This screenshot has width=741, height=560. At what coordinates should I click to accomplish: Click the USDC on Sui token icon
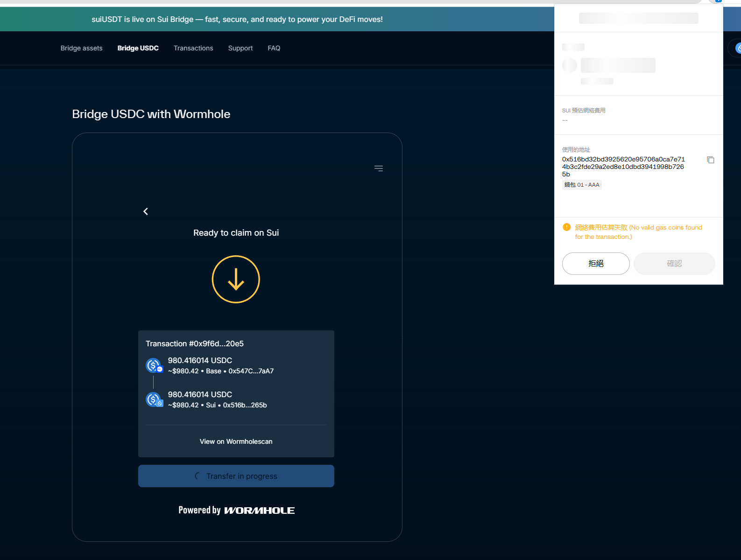click(x=154, y=399)
